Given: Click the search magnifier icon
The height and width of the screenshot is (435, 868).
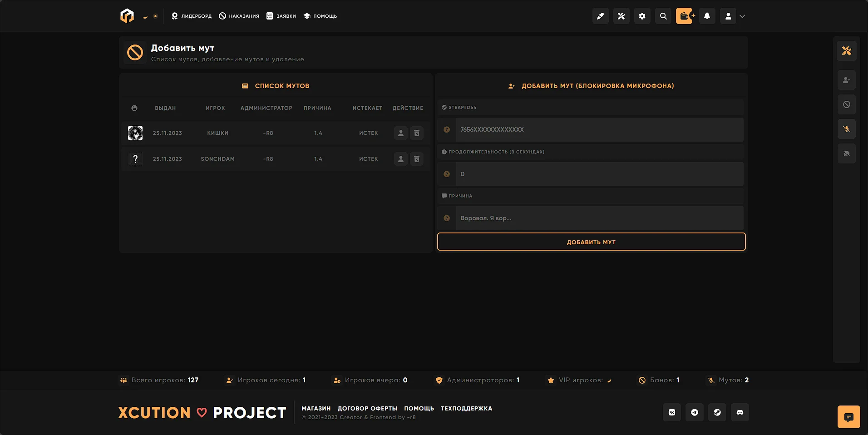Looking at the screenshot, I should click(663, 16).
